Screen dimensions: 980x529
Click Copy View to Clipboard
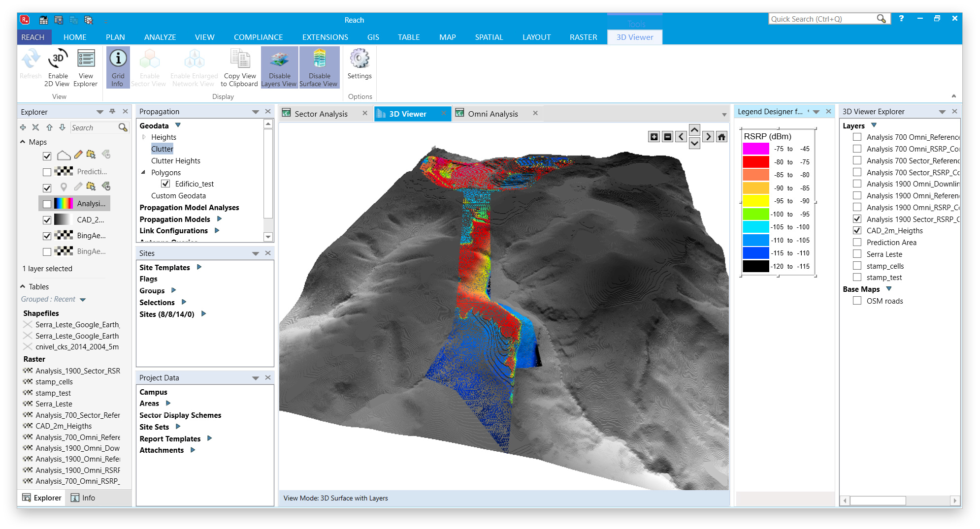click(x=240, y=60)
